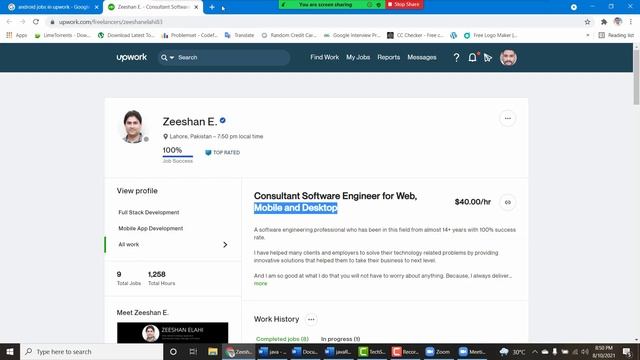Open the CC Checker bookmark
The height and width of the screenshot is (360, 640).
tap(416, 35)
